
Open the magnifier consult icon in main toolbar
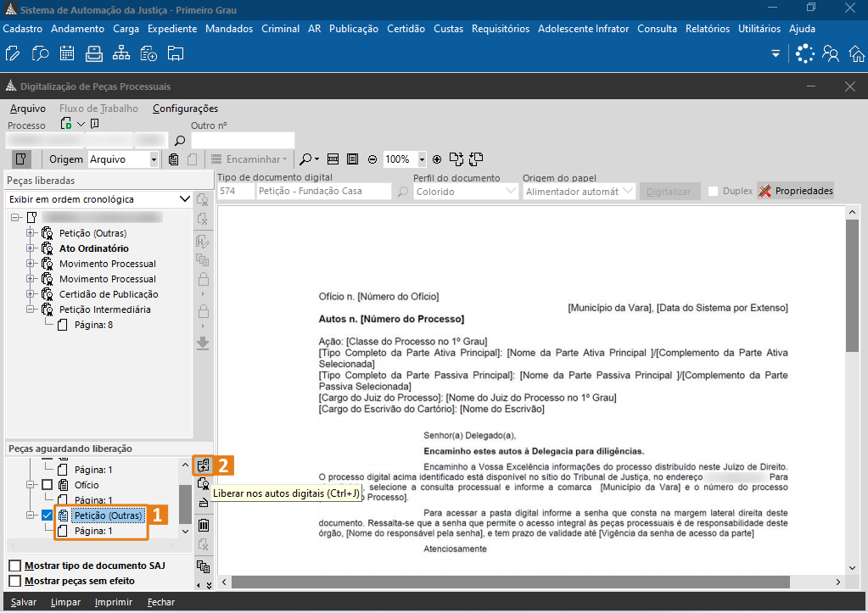pyautogui.click(x=40, y=53)
